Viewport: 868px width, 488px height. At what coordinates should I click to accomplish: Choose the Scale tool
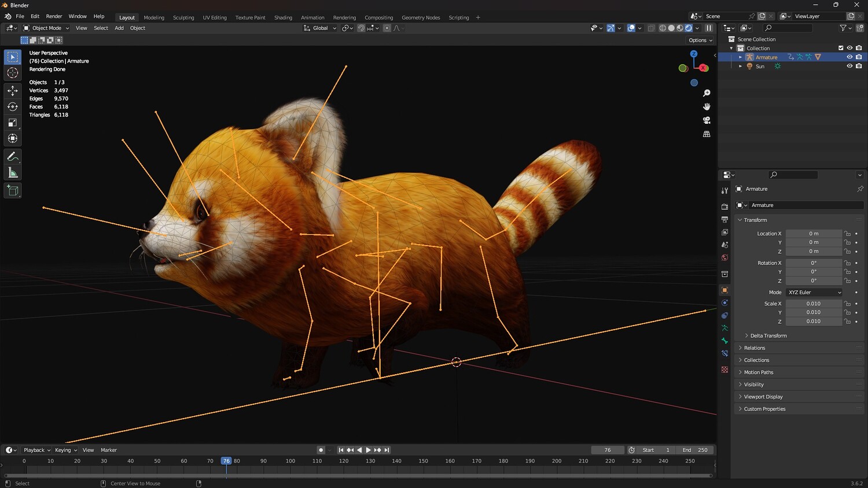13,123
